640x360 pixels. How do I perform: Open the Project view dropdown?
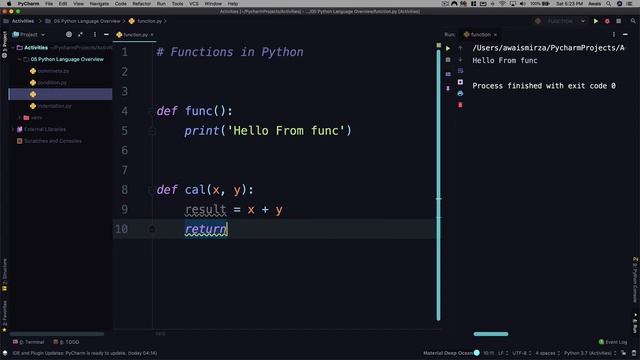[x=29, y=35]
